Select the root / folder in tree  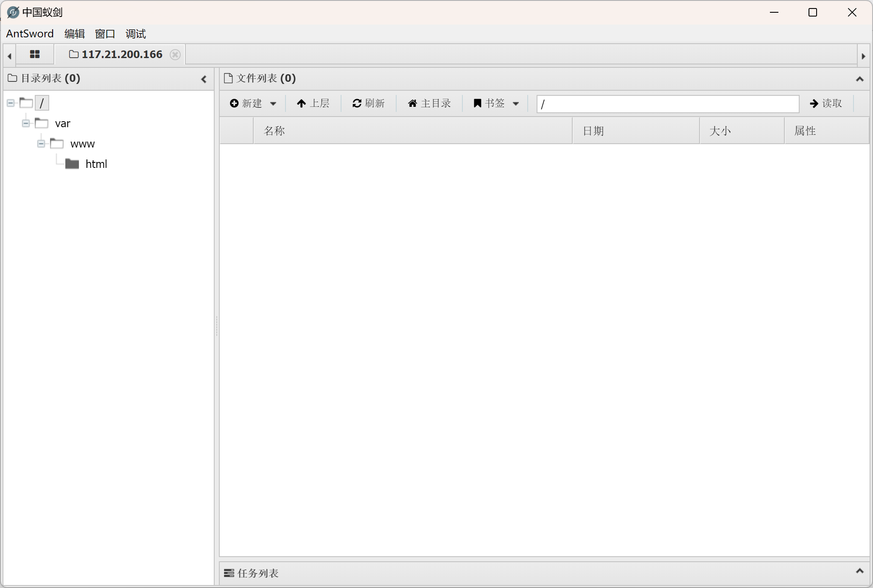tap(42, 103)
